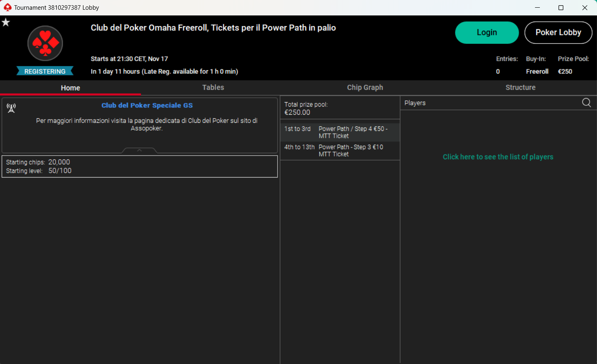
Task: Click the late registration countdown text
Action: (x=164, y=71)
